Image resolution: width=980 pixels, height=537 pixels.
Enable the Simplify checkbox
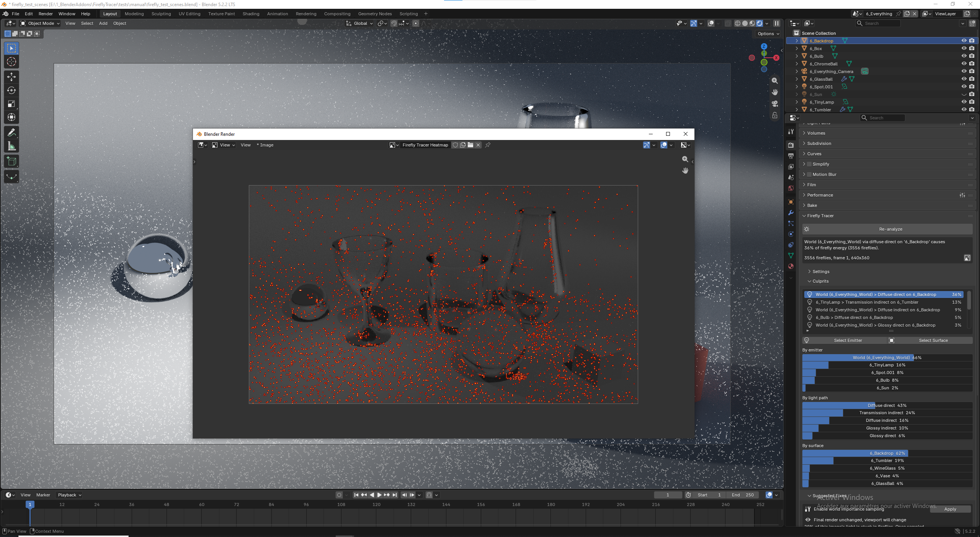coord(809,164)
